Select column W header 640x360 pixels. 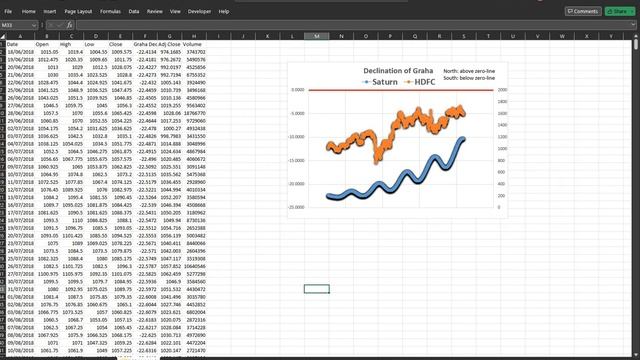click(562, 36)
